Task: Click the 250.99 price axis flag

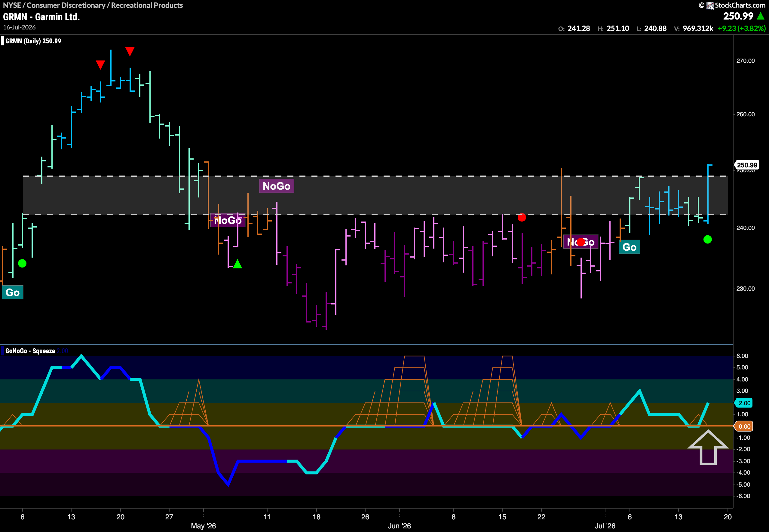Action: pyautogui.click(x=747, y=165)
